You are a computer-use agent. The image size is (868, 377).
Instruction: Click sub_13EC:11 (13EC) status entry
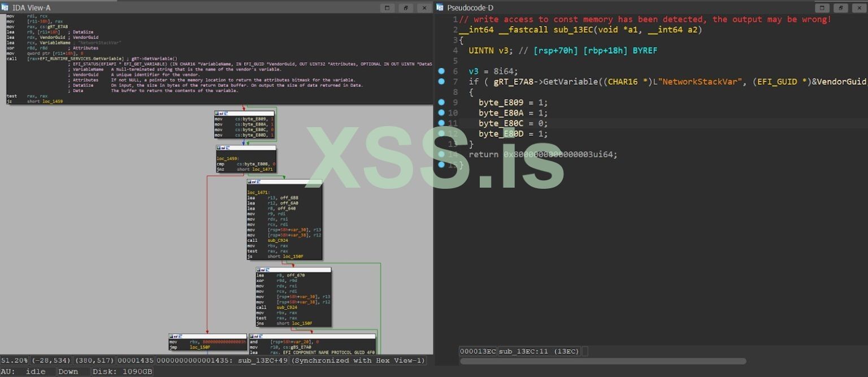[539, 351]
